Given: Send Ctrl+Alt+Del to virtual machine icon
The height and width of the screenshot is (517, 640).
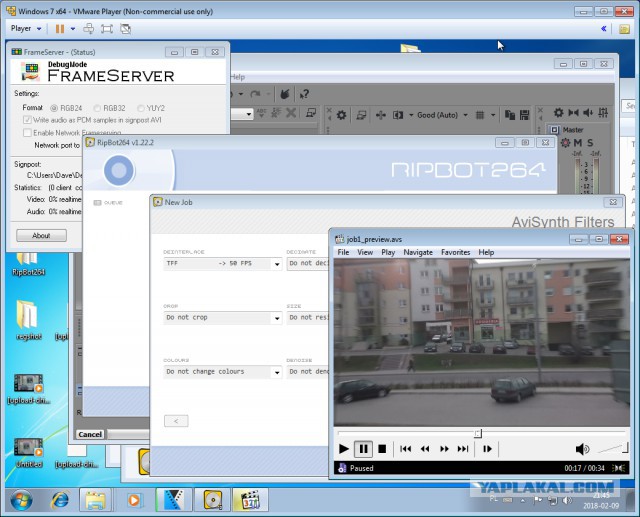Looking at the screenshot, I should (88, 29).
